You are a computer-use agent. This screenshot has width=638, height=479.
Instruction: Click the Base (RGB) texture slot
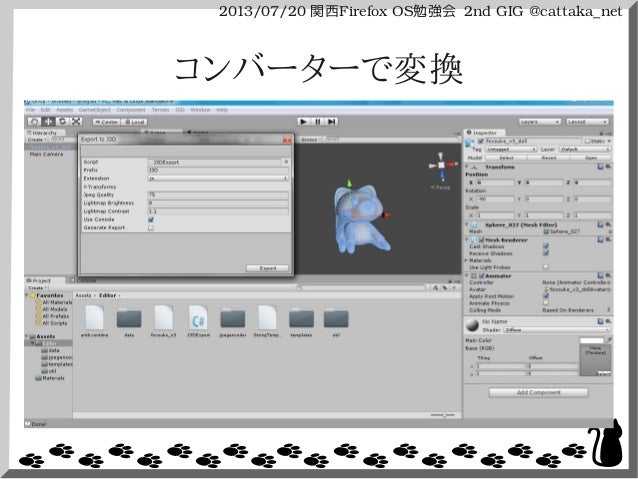pyautogui.click(x=595, y=360)
